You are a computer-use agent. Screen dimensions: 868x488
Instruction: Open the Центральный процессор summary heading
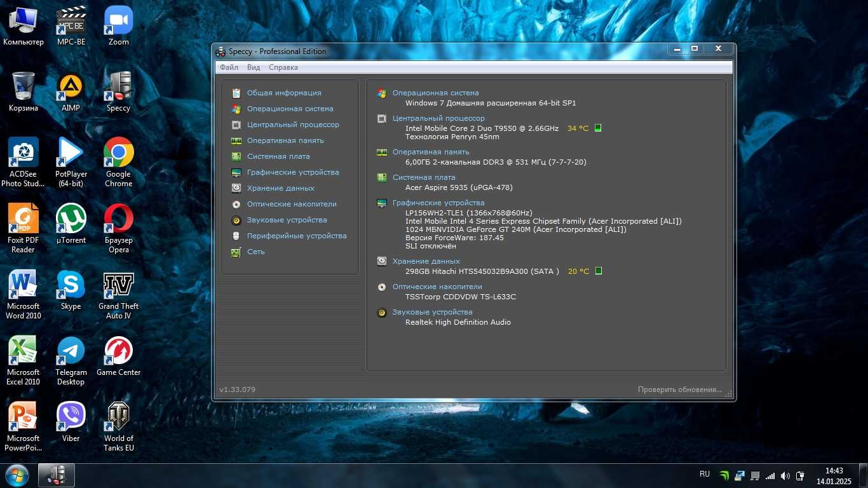438,118
